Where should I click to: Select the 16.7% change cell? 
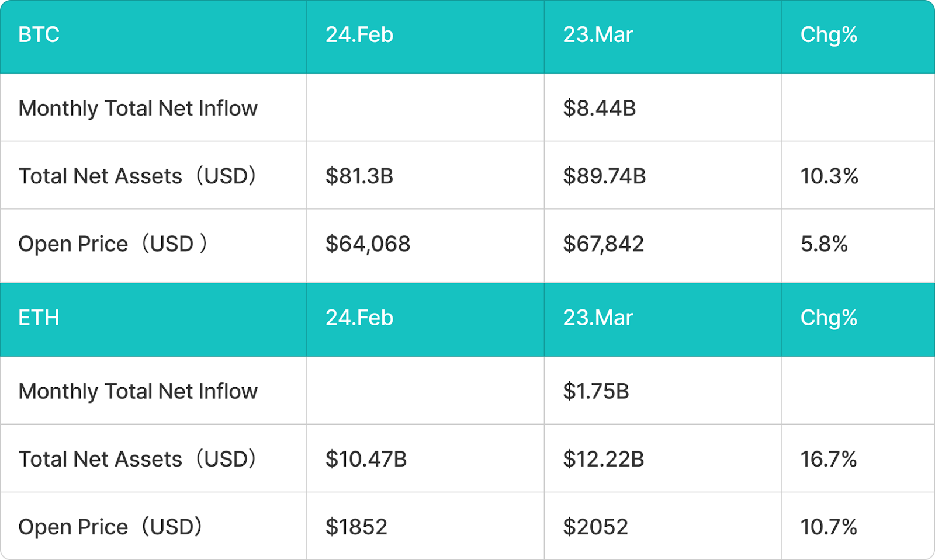click(828, 460)
